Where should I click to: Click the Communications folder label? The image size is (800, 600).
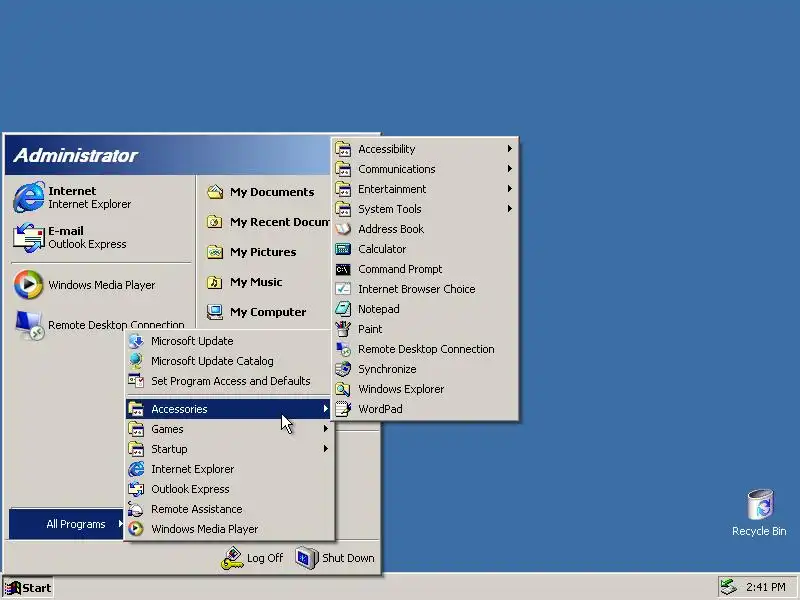click(396, 169)
